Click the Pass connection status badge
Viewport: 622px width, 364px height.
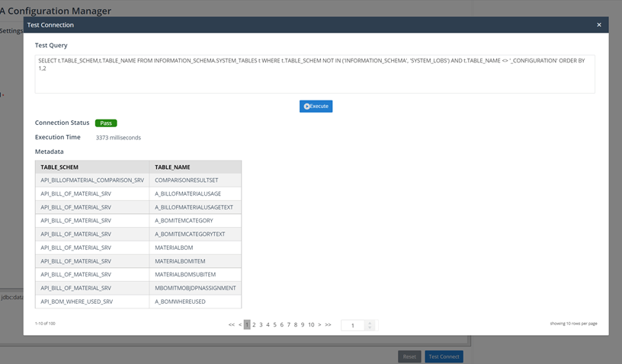(x=106, y=123)
